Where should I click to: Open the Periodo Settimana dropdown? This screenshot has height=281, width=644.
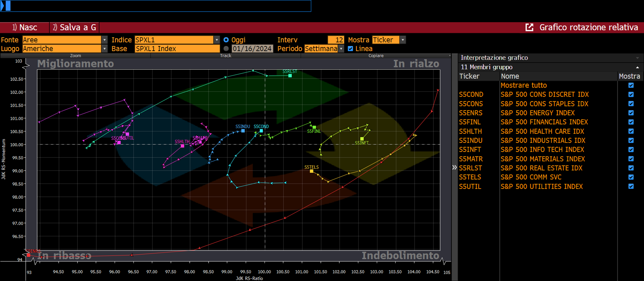click(341, 49)
